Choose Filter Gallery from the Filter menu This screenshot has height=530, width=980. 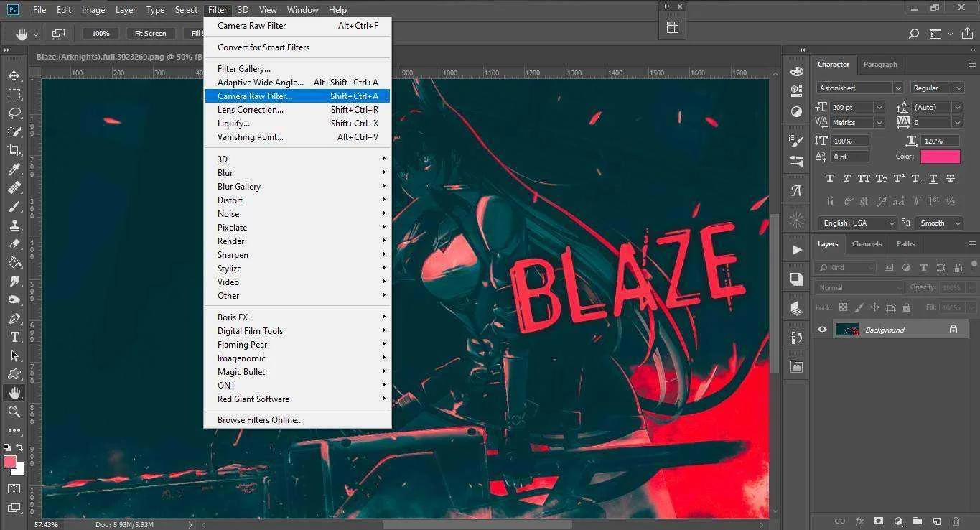[297, 68]
